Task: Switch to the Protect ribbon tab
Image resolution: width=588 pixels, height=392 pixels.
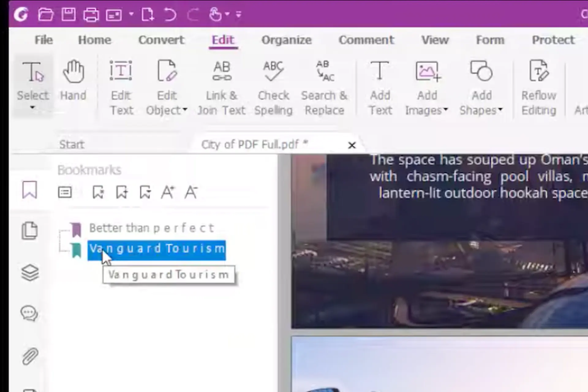Action: click(553, 40)
